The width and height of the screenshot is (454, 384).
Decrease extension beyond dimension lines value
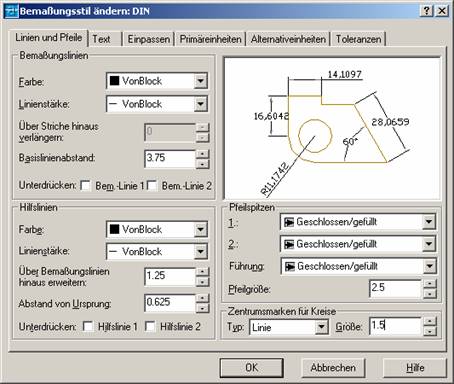(x=202, y=281)
